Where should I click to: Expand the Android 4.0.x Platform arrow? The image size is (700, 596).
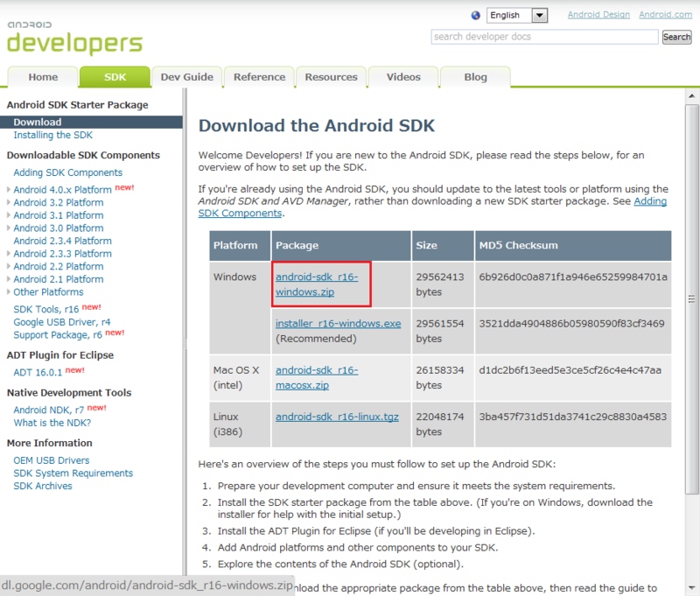coord(9,189)
